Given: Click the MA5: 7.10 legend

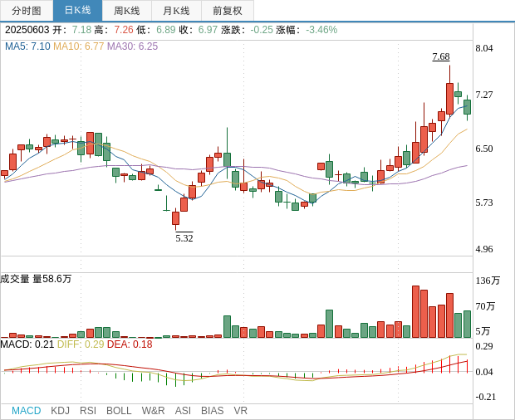Looking at the screenshot, I should point(27,46).
